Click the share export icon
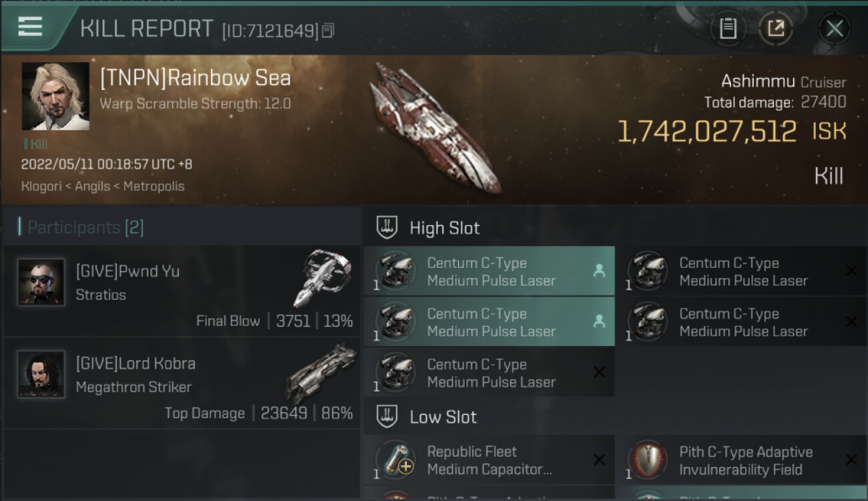Screen dimensions: 868x501 tap(776, 28)
